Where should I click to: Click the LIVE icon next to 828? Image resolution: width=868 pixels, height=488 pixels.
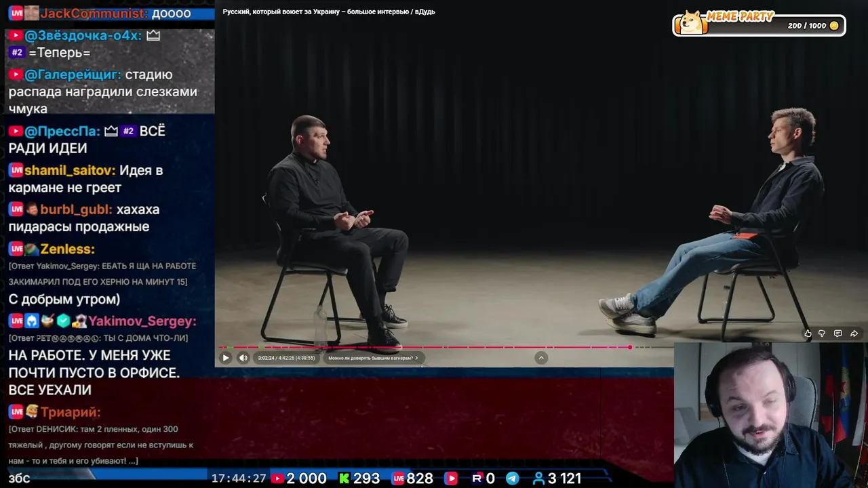click(398, 479)
